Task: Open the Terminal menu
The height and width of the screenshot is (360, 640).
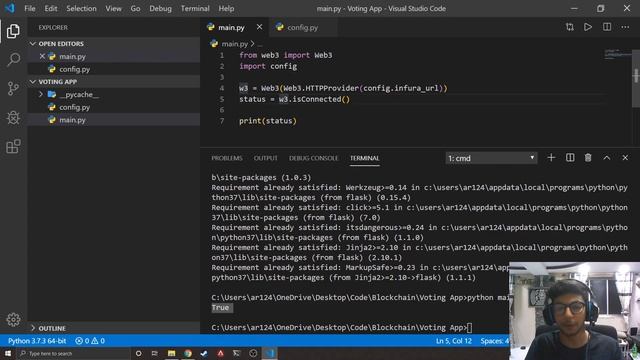Action: (195, 9)
